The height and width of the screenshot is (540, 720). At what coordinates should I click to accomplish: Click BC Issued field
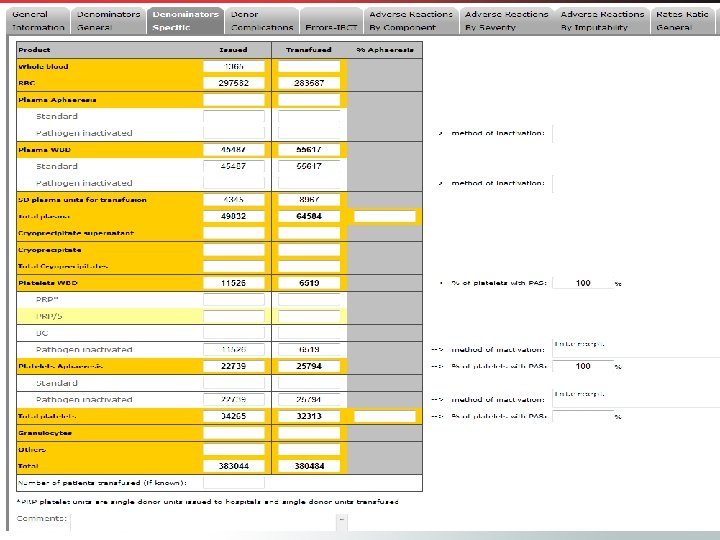pyautogui.click(x=234, y=333)
